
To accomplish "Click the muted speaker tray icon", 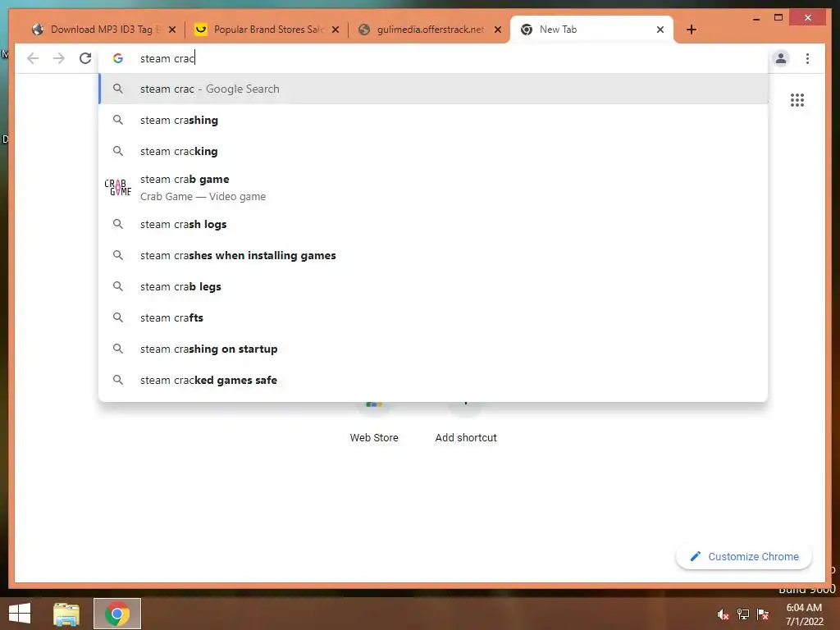I will (724, 614).
